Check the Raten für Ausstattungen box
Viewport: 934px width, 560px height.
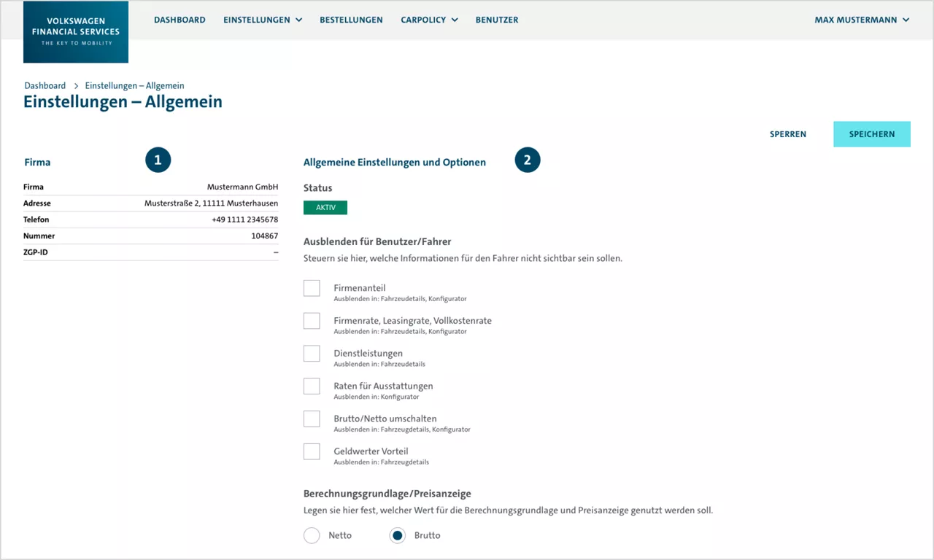312,386
